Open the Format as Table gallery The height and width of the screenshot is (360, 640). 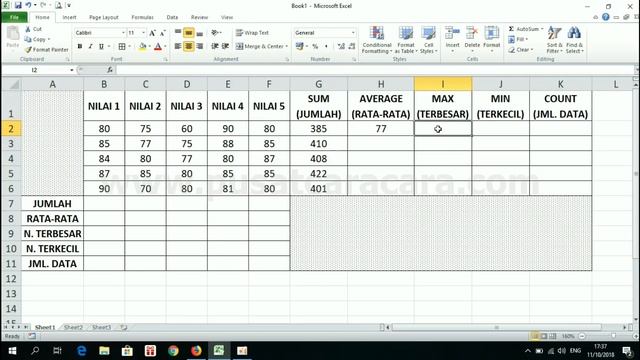point(405,40)
